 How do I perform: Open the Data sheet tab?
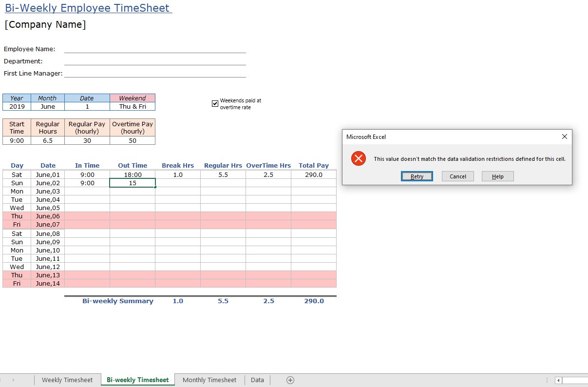tap(257, 380)
